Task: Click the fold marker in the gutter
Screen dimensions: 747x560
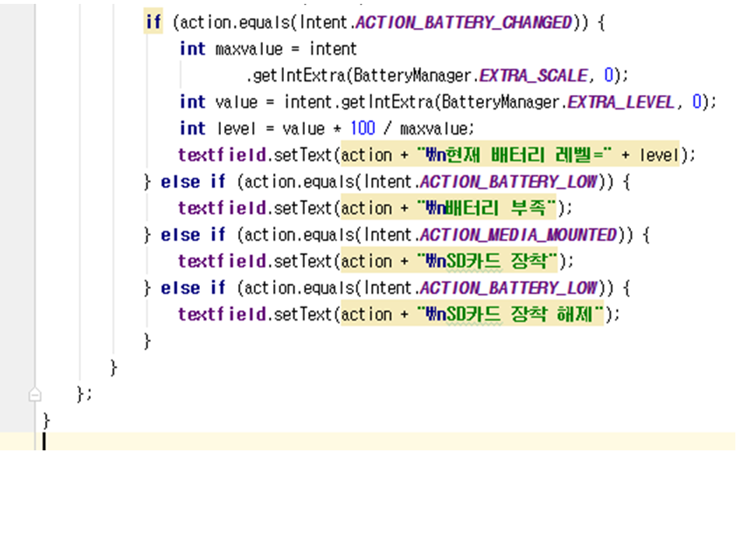Action: click(34, 394)
